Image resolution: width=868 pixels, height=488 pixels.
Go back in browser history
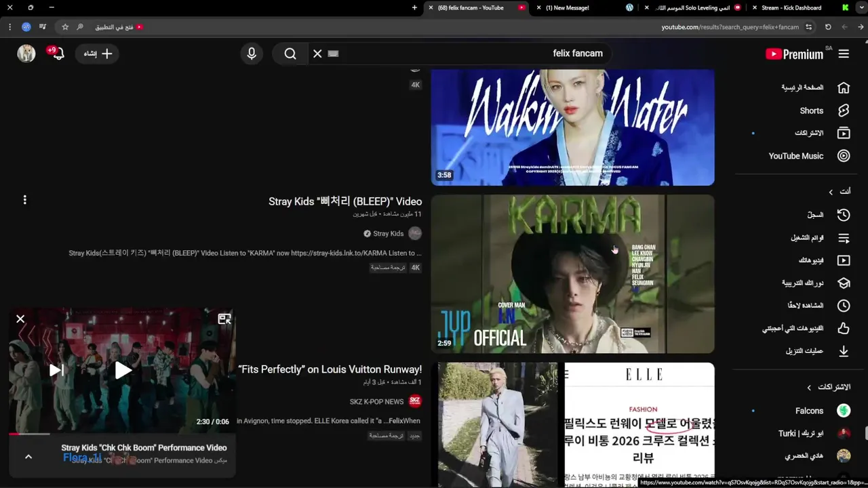tap(861, 27)
